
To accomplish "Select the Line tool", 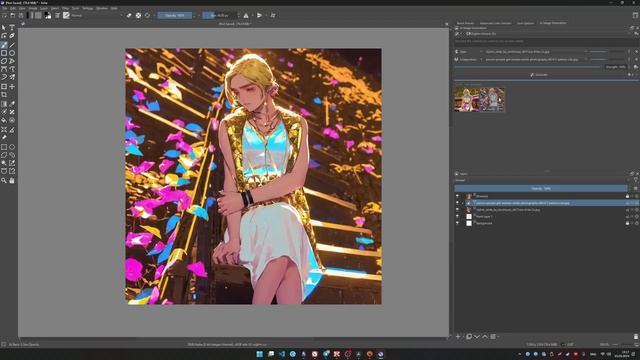I will point(12,44).
